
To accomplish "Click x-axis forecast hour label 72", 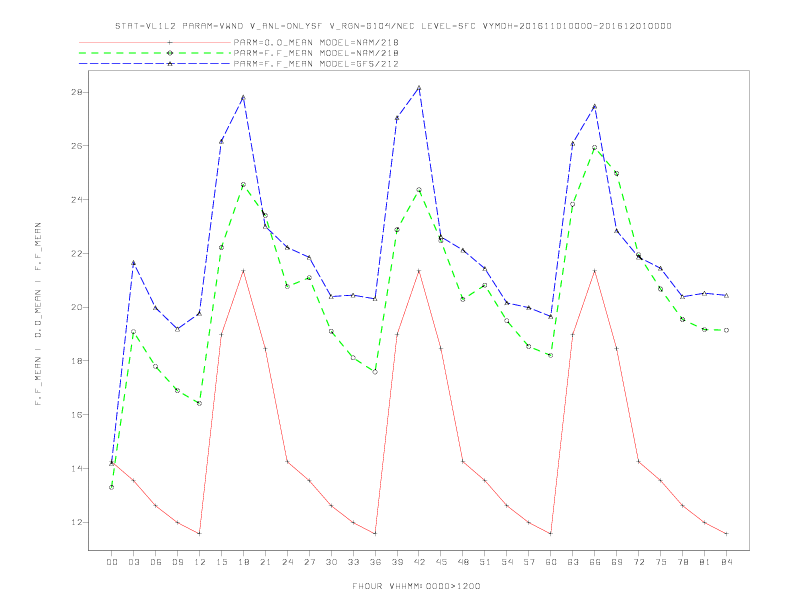I will click(639, 562).
